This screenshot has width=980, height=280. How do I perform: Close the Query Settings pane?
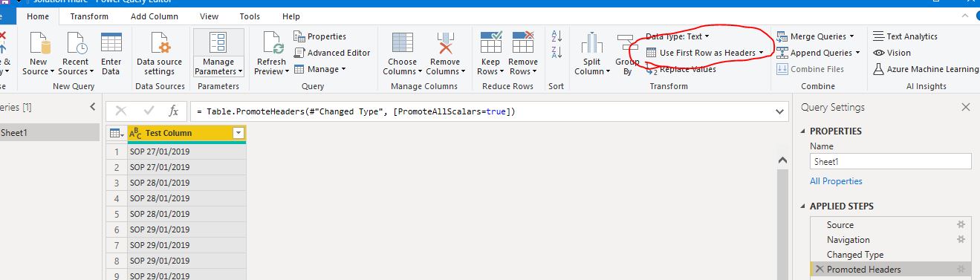(x=965, y=107)
